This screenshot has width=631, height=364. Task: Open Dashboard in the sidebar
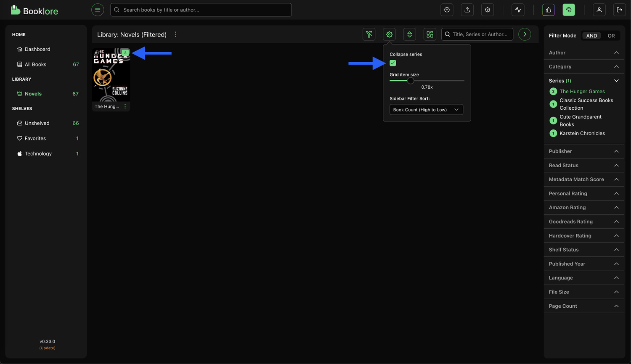(37, 49)
